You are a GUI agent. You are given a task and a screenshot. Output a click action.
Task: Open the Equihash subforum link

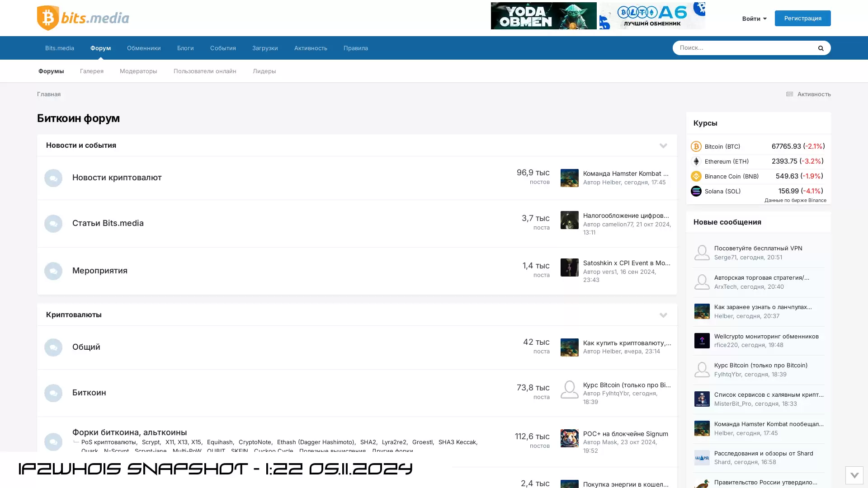tap(220, 442)
